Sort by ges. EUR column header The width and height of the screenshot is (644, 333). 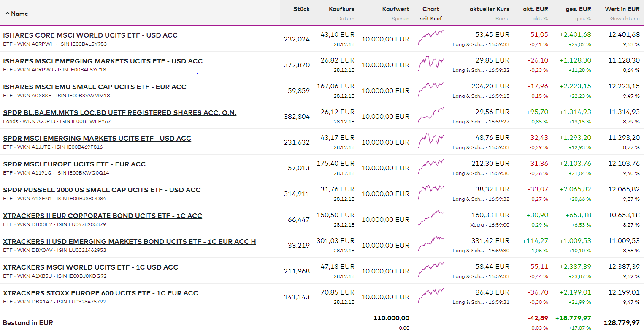tap(578, 9)
